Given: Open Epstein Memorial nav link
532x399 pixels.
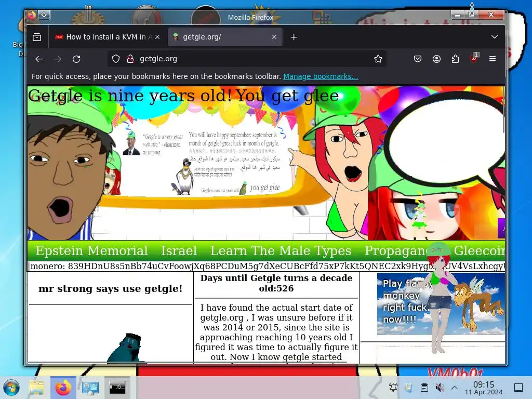Looking at the screenshot, I should pos(91,251).
